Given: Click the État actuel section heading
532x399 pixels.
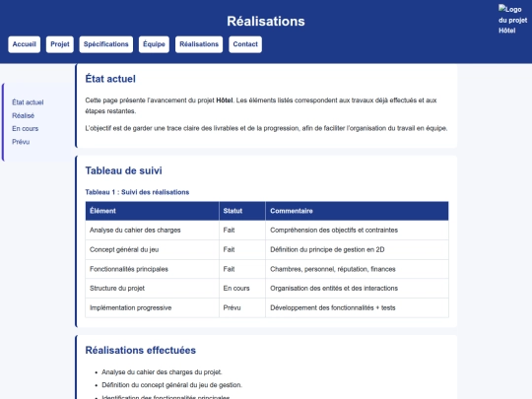Looking at the screenshot, I should [110, 79].
